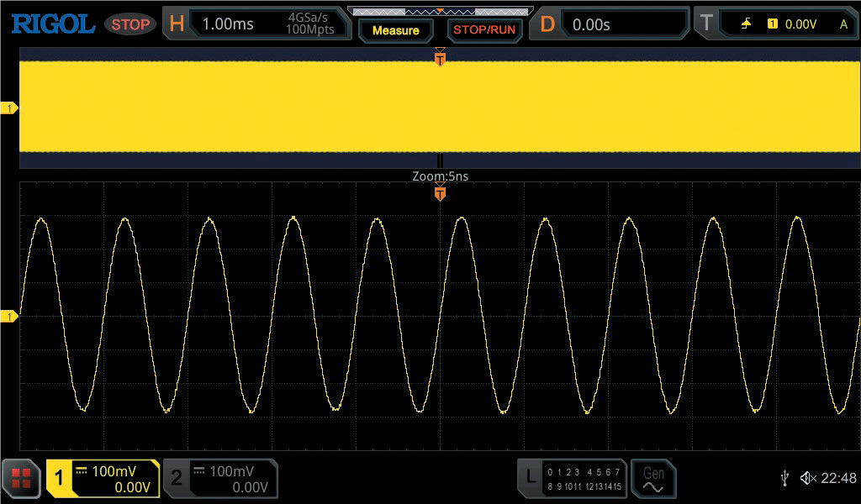Open the Measure menu
The height and width of the screenshot is (504, 861).
click(395, 30)
